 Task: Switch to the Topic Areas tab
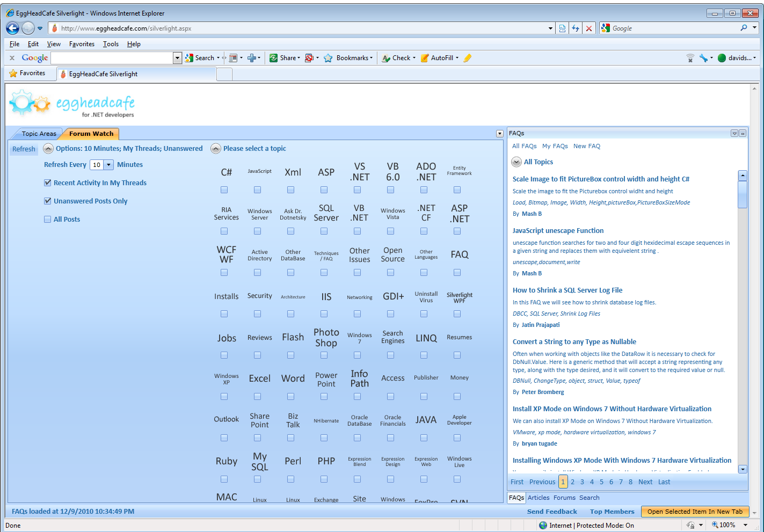(39, 134)
